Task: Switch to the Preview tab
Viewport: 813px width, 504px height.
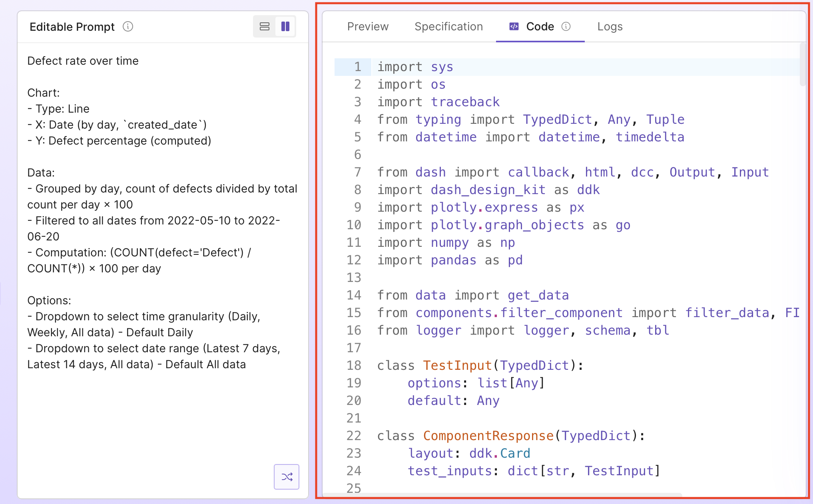Action: click(367, 26)
